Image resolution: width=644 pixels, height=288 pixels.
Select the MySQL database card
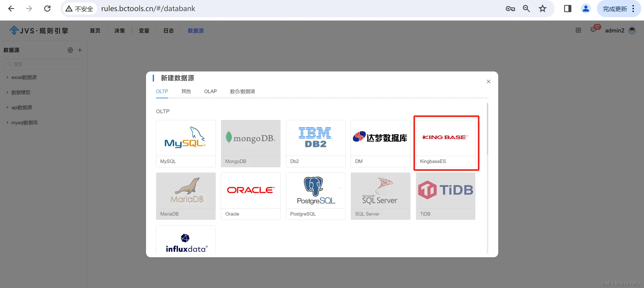[186, 143]
